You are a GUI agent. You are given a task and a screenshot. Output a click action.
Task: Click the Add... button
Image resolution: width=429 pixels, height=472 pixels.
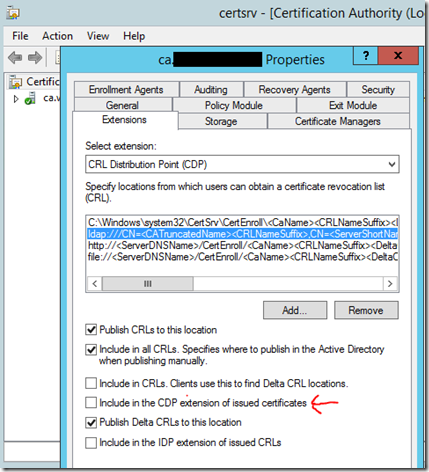295,310
